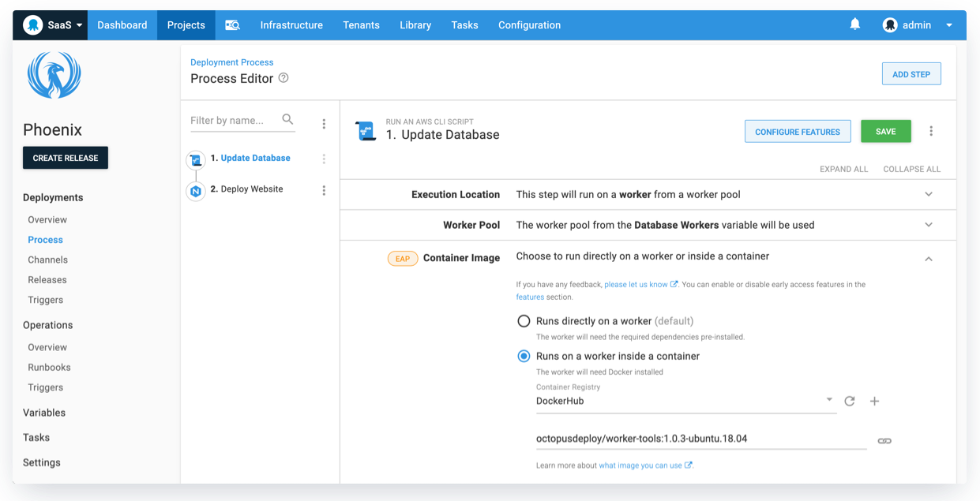980x501 pixels.
Task: Open the please let us know link
Action: pos(640,285)
